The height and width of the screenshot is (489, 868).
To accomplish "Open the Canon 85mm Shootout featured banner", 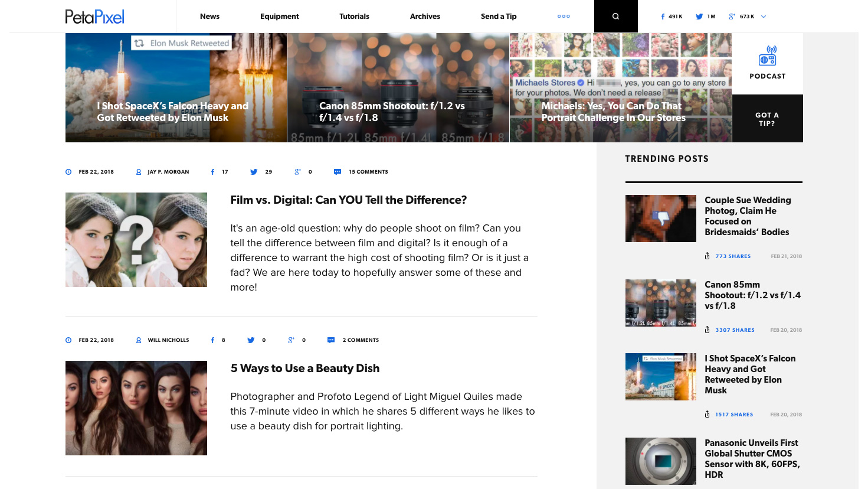I will 398,87.
